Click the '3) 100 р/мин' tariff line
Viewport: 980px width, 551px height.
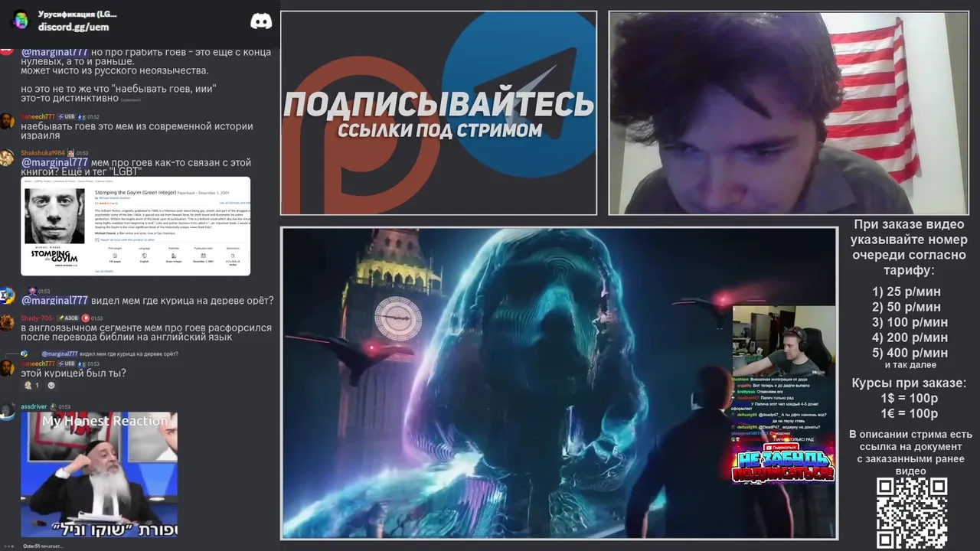910,322
